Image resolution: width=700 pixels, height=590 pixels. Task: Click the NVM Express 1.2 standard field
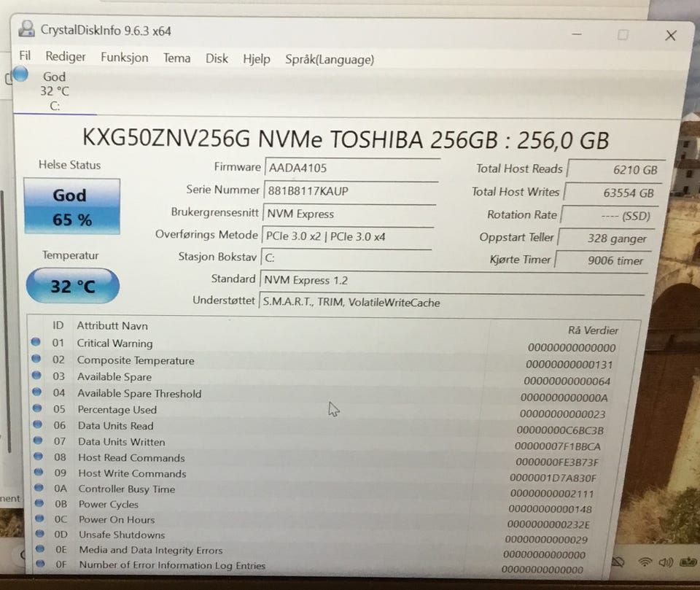(x=454, y=281)
